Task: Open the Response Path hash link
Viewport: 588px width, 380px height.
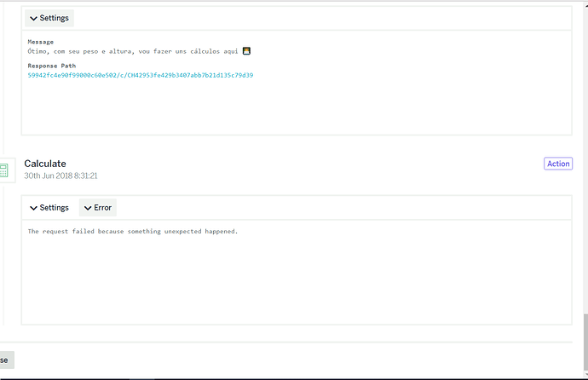Action: [x=141, y=75]
